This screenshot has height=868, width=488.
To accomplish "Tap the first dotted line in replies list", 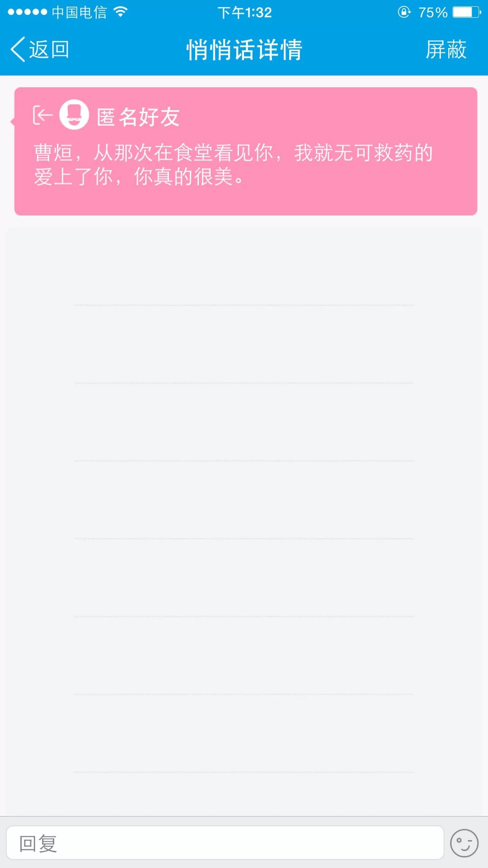I will point(244,306).
